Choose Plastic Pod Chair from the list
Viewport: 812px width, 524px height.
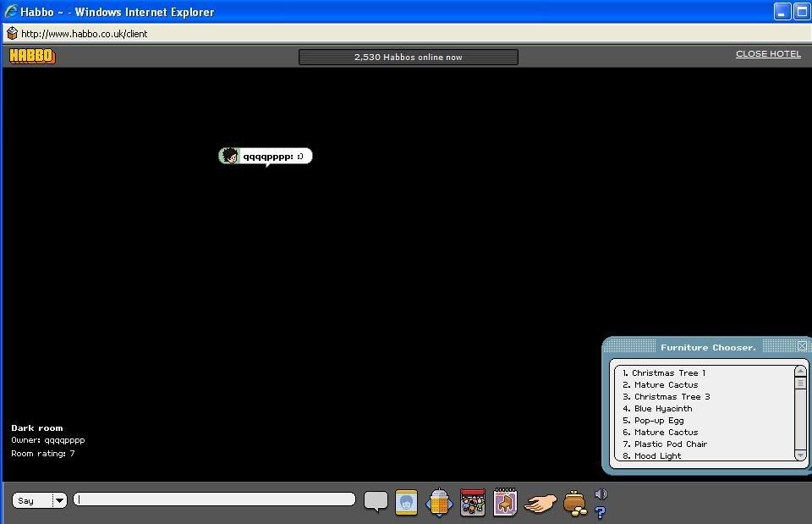click(x=670, y=444)
